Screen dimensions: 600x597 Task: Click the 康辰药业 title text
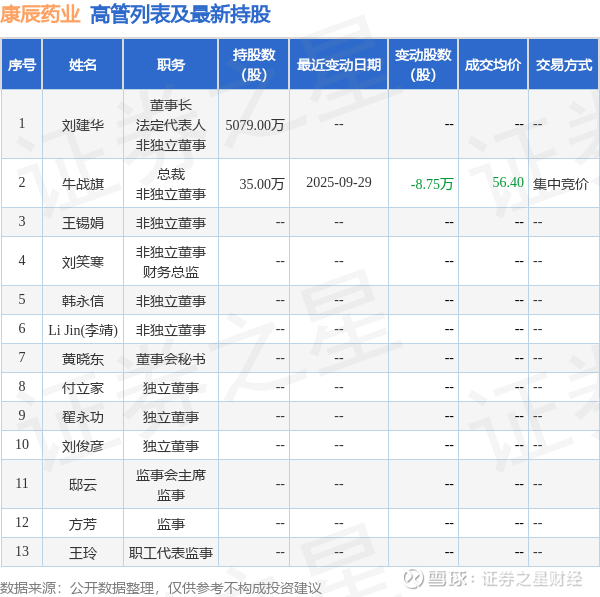coord(40,14)
